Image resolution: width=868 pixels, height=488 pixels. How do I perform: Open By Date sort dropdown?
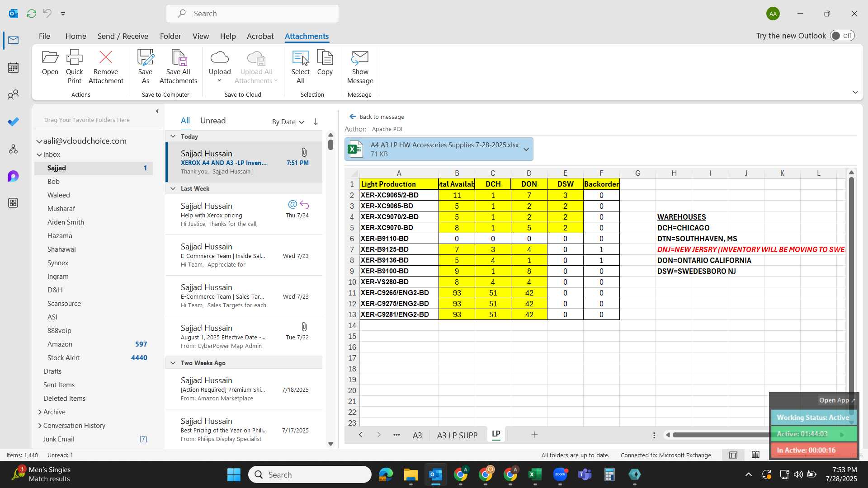pos(288,122)
